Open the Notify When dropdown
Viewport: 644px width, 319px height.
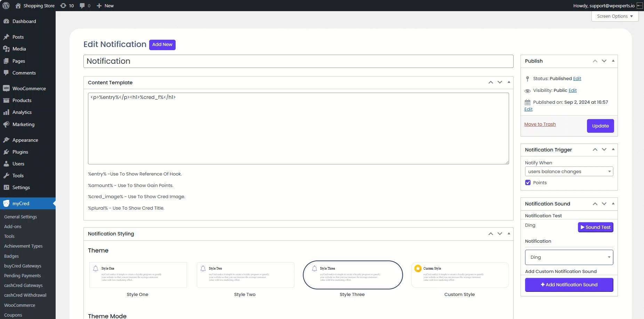(569, 171)
